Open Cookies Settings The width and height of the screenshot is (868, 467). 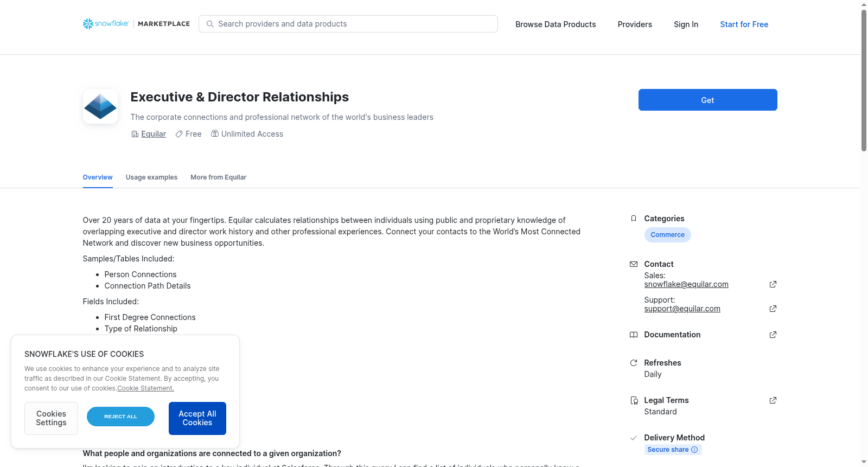click(x=51, y=418)
